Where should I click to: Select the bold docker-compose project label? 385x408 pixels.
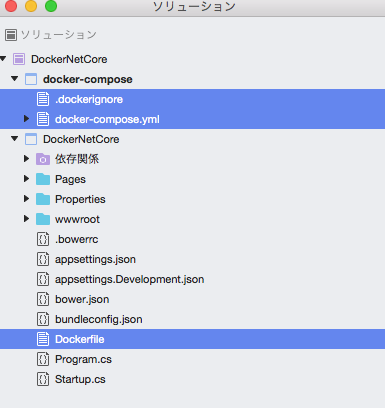[88, 79]
